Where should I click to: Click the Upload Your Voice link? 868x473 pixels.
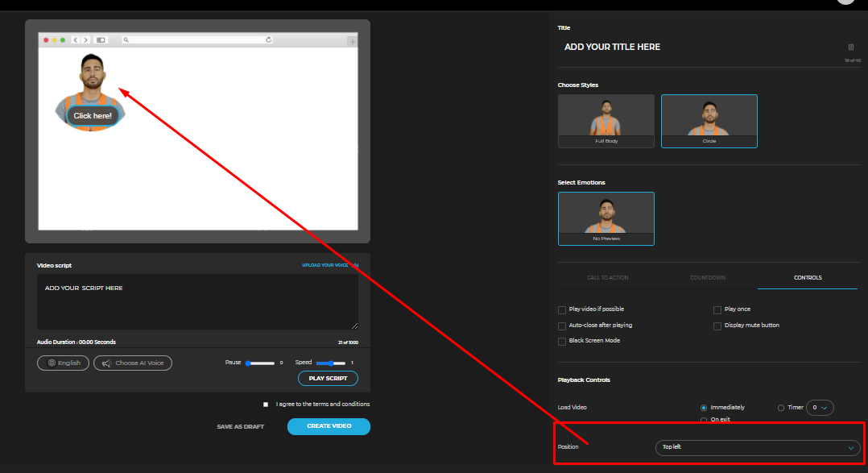click(330, 265)
